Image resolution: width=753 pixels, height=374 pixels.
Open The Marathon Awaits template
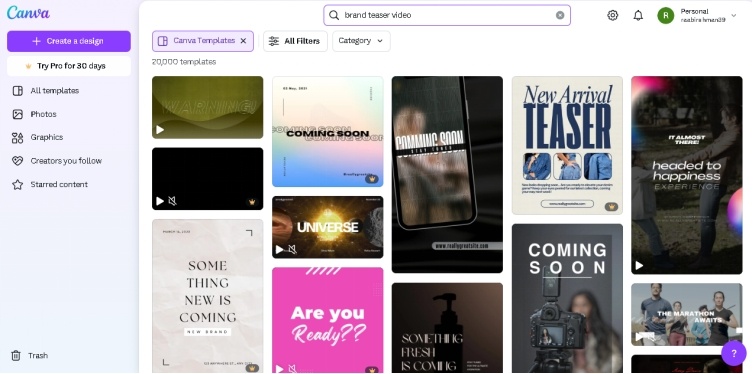click(x=687, y=314)
